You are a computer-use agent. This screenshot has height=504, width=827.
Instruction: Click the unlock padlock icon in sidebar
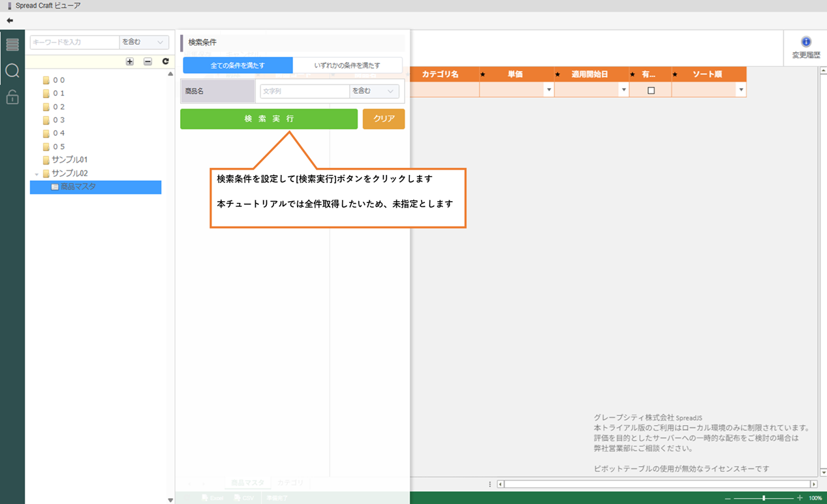pyautogui.click(x=12, y=97)
